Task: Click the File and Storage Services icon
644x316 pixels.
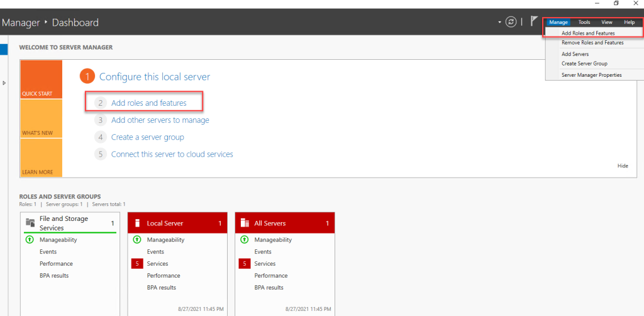Action: click(x=30, y=223)
